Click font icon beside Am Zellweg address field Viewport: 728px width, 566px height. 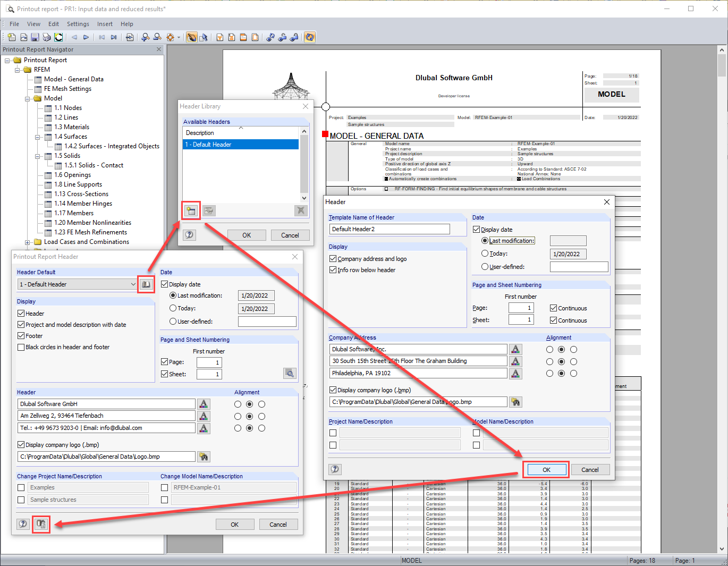(x=204, y=416)
